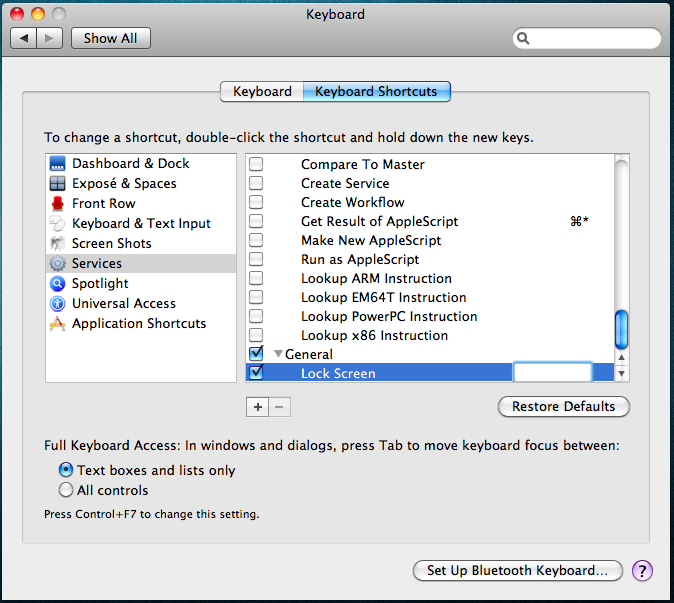Enable the Create Service checkbox
Screen dimensions: 674x603
[x=256, y=183]
